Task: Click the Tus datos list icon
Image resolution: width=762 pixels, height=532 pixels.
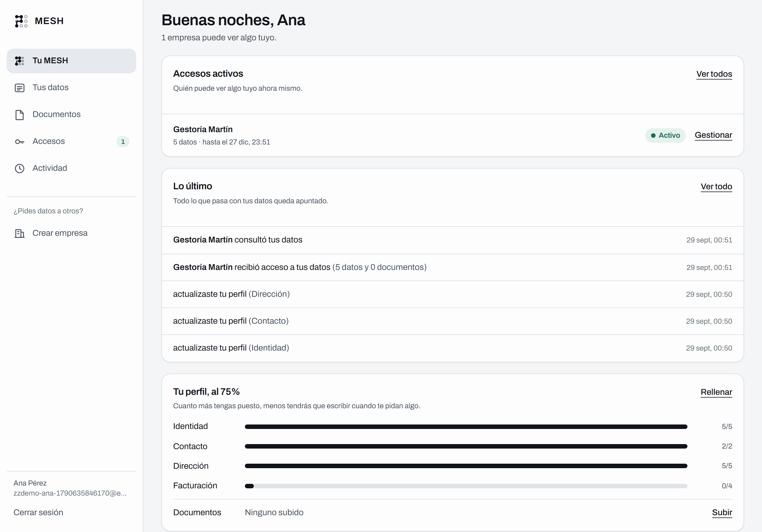Action: (x=20, y=88)
